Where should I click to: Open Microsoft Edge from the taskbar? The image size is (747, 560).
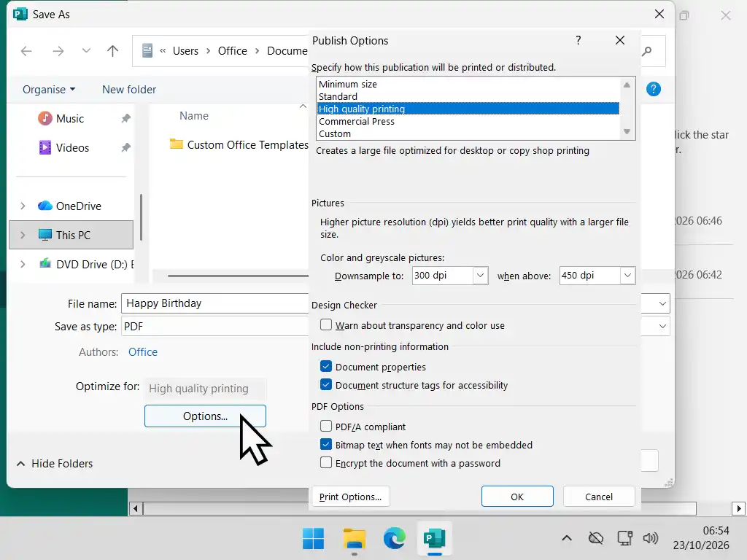395,539
